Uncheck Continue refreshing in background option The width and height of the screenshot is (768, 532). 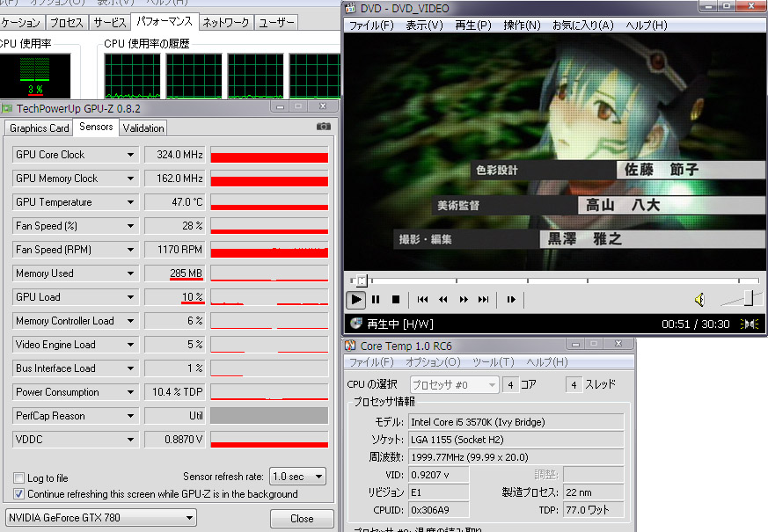click(x=18, y=494)
